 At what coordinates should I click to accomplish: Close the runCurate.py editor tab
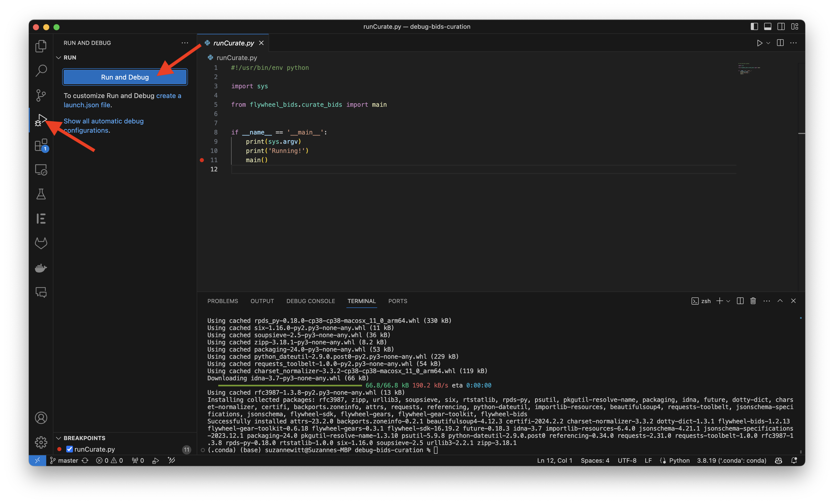261,43
